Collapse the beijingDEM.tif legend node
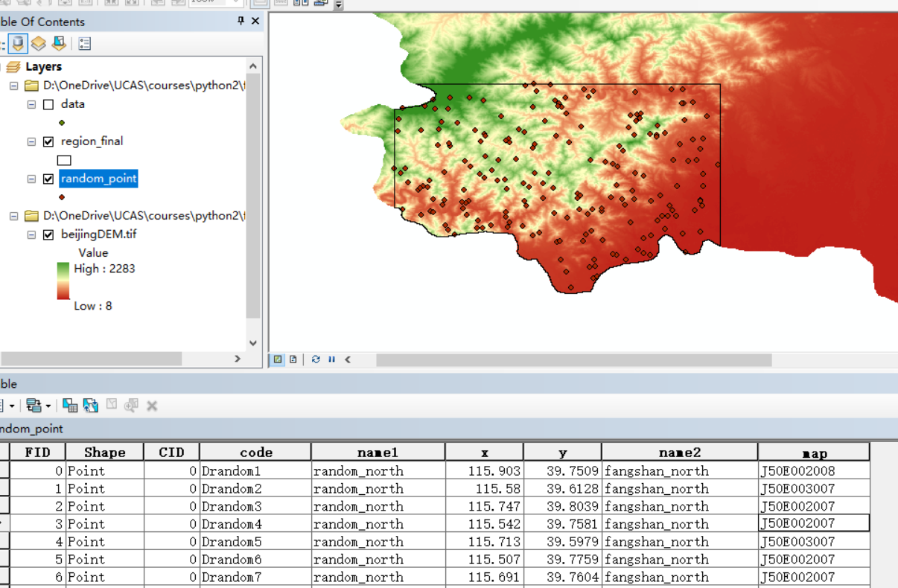This screenshot has height=588, width=898. tap(31, 234)
